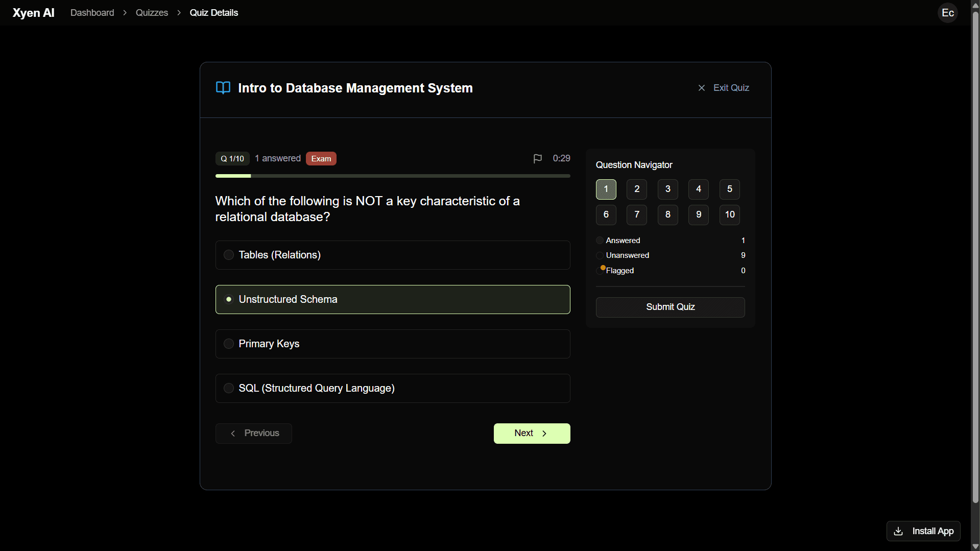Pick the Unstructured Schema radio option
The height and width of the screenshot is (551, 980).
click(229, 299)
